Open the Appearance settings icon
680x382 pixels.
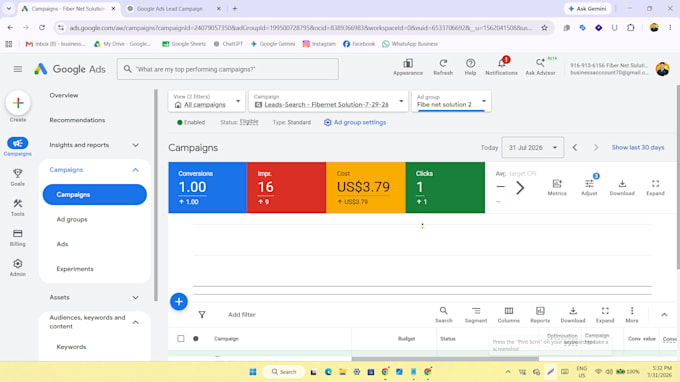pos(408,67)
